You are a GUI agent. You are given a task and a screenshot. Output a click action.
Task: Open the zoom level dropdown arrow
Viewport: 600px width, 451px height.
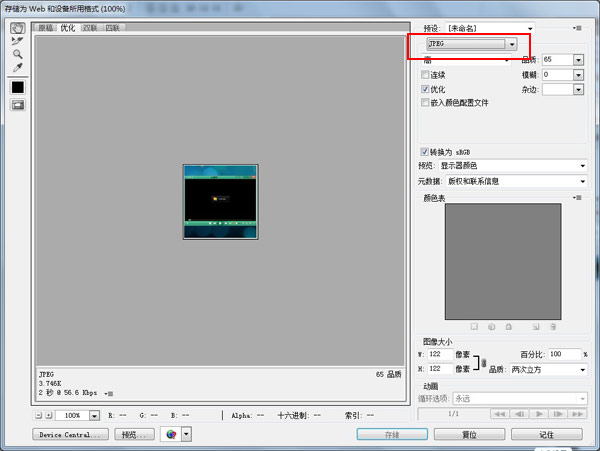coord(94,415)
